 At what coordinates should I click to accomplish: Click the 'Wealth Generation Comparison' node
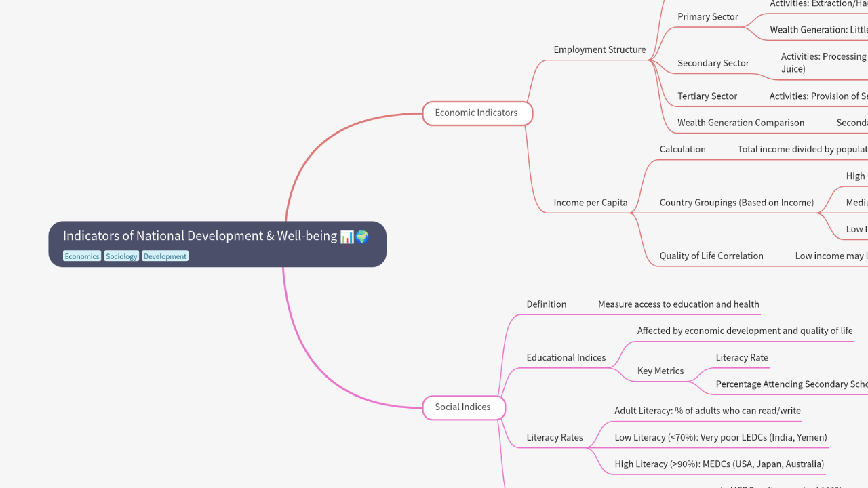pyautogui.click(x=741, y=122)
